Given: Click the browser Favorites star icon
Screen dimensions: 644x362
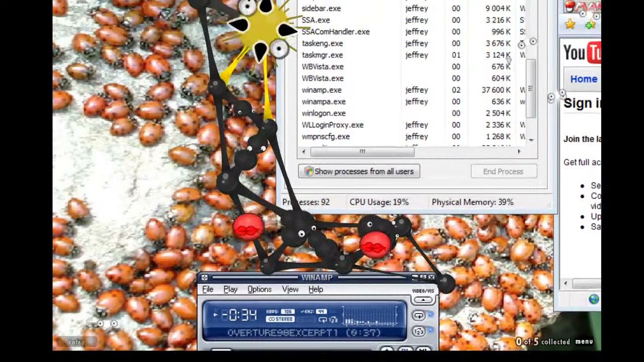Looking at the screenshot, I should click(570, 24).
